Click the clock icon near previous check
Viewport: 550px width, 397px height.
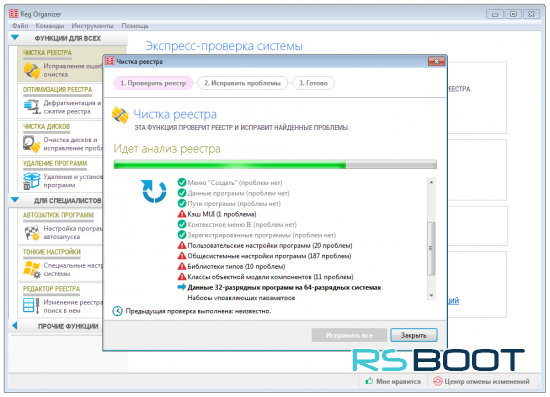tap(118, 311)
